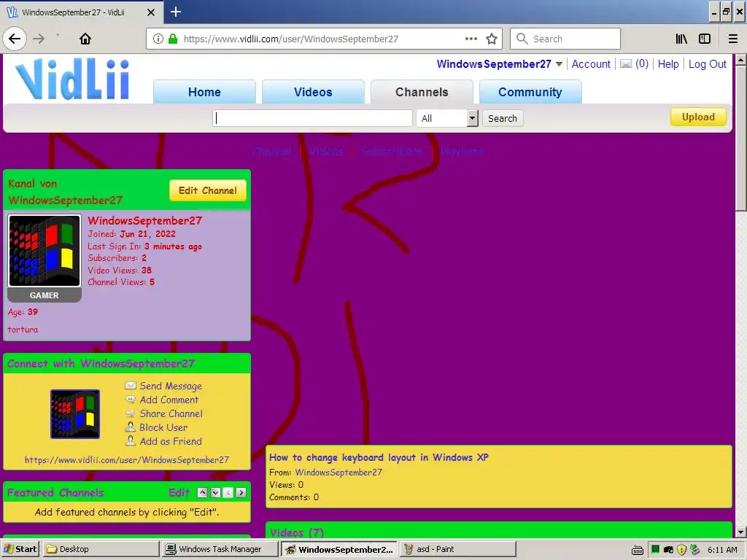The height and width of the screenshot is (560, 747).
Task: Click the channel URL under Connect panel
Action: [x=127, y=460]
